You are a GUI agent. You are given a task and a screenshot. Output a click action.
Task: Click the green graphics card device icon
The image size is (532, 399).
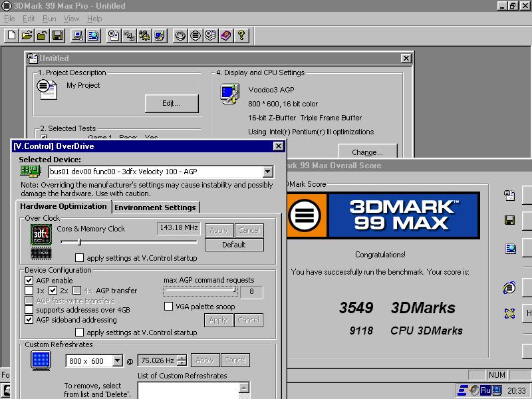tap(31, 171)
